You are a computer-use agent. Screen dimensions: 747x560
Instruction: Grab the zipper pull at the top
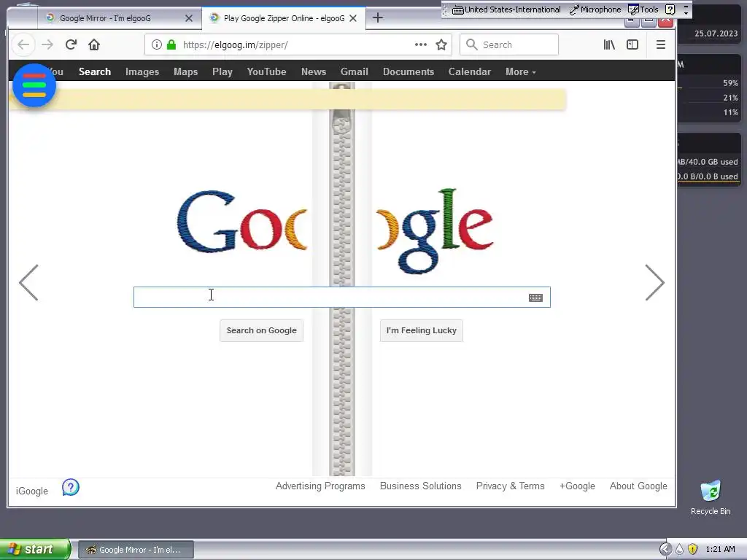[x=342, y=109]
